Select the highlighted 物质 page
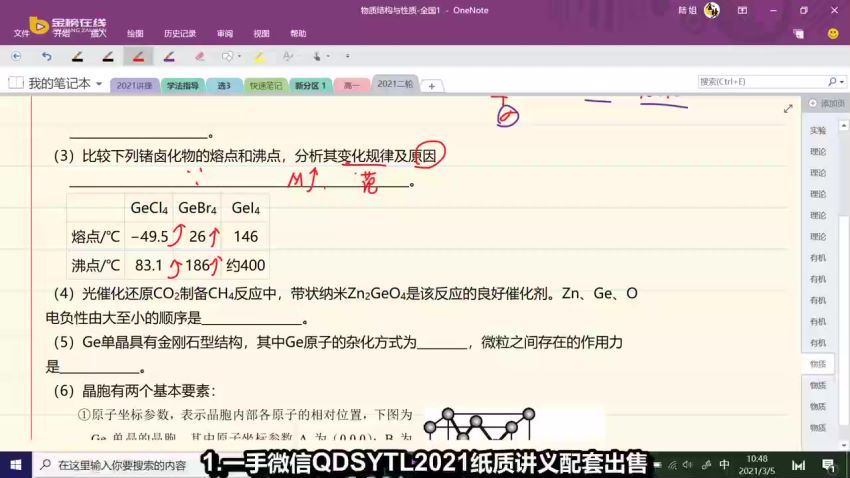This screenshot has height=478, width=850. click(818, 364)
